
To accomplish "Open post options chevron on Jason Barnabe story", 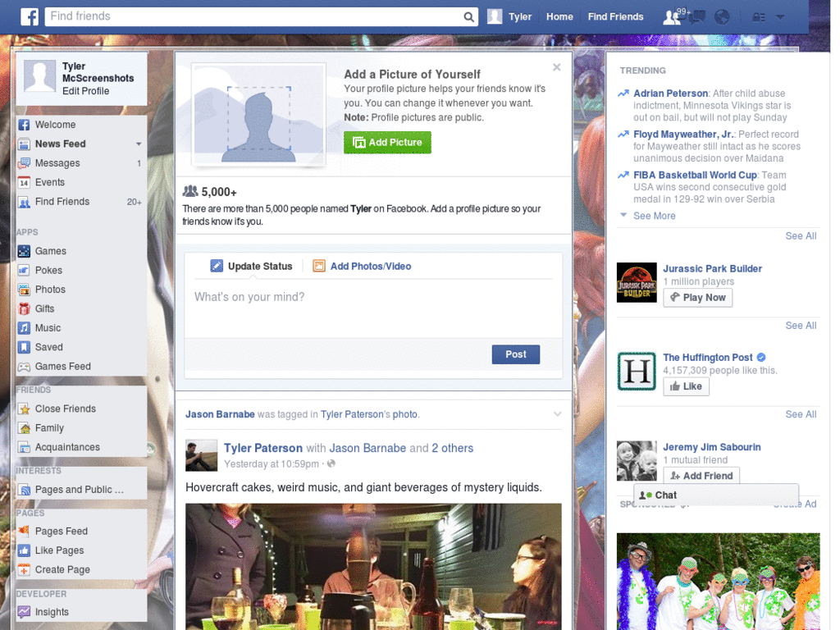I will (557, 414).
